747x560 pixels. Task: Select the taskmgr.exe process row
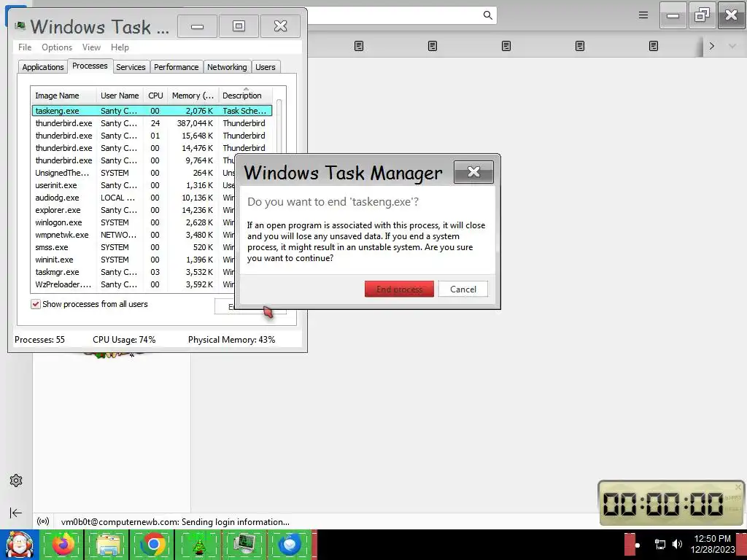click(133, 271)
